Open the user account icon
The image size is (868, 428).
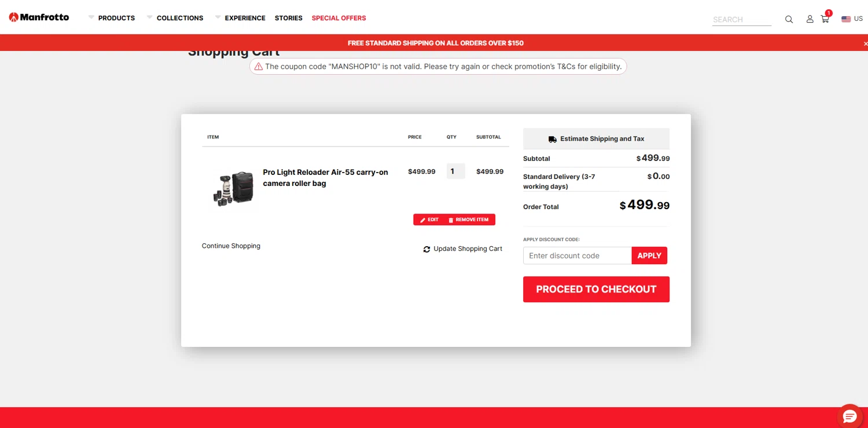point(810,19)
